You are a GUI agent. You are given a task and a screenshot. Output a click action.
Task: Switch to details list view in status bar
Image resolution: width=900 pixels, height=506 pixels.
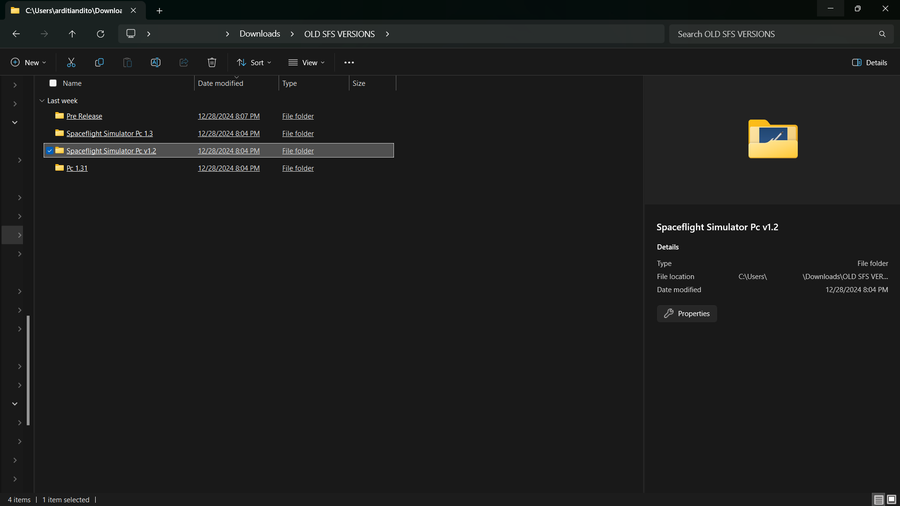point(878,500)
